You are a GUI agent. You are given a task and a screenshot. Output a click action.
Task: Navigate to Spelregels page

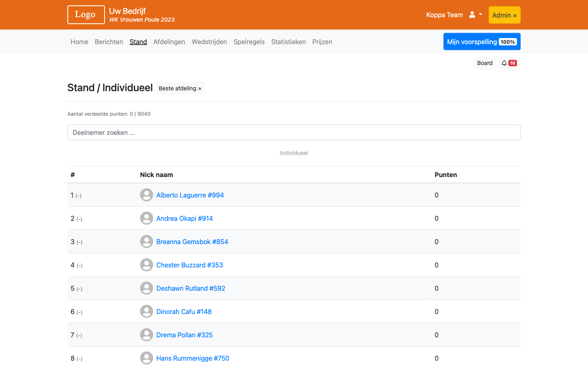point(249,42)
